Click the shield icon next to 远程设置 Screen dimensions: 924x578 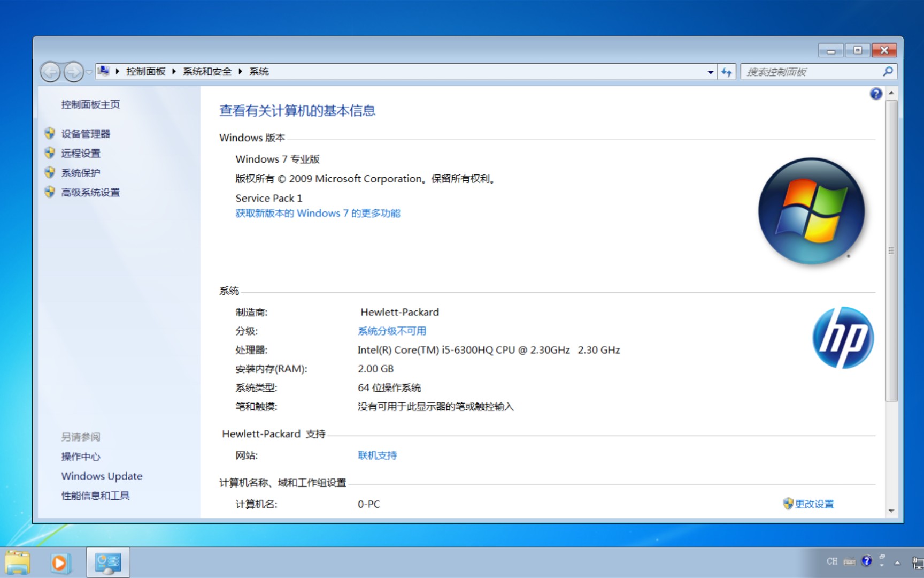point(50,153)
